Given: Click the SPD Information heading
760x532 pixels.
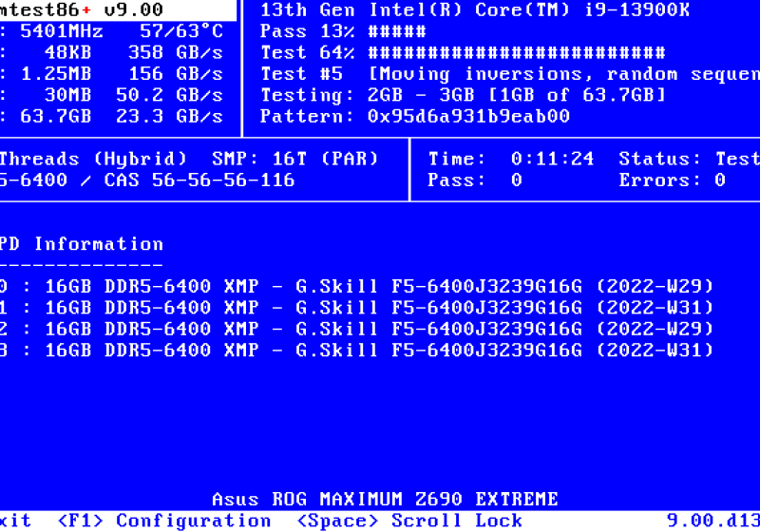Looking at the screenshot, I should (x=82, y=244).
